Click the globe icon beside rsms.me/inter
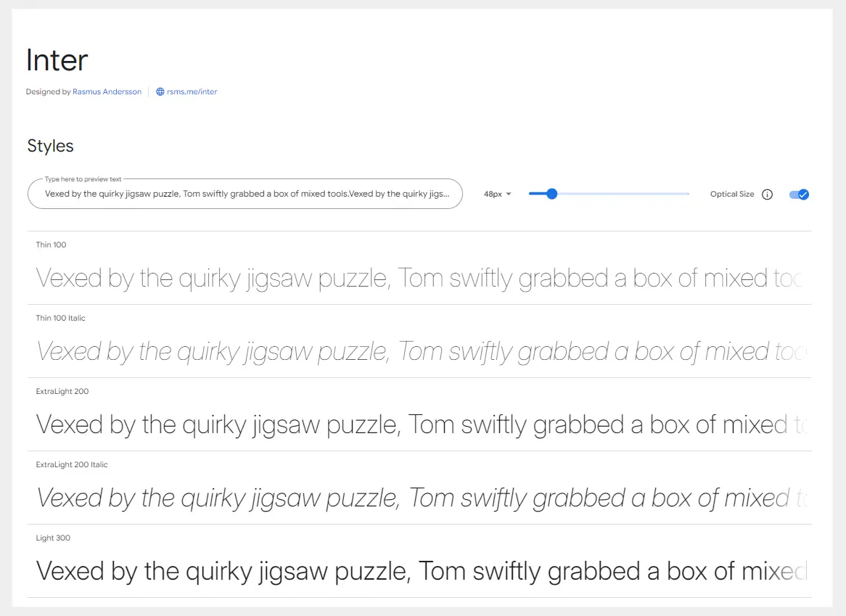846x616 pixels. tap(160, 91)
